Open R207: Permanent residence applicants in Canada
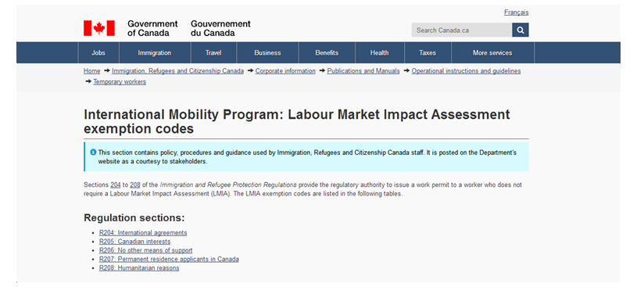644x287 pixels. pos(169,259)
